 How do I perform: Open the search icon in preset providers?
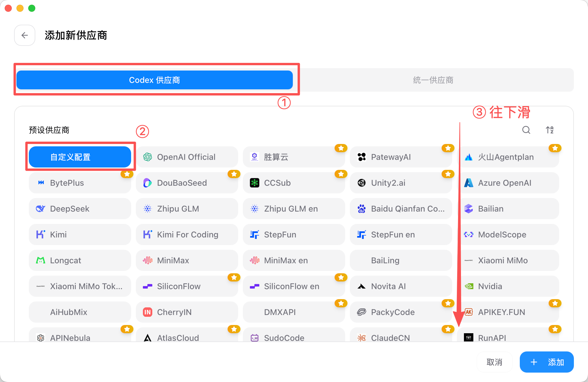coord(526,130)
